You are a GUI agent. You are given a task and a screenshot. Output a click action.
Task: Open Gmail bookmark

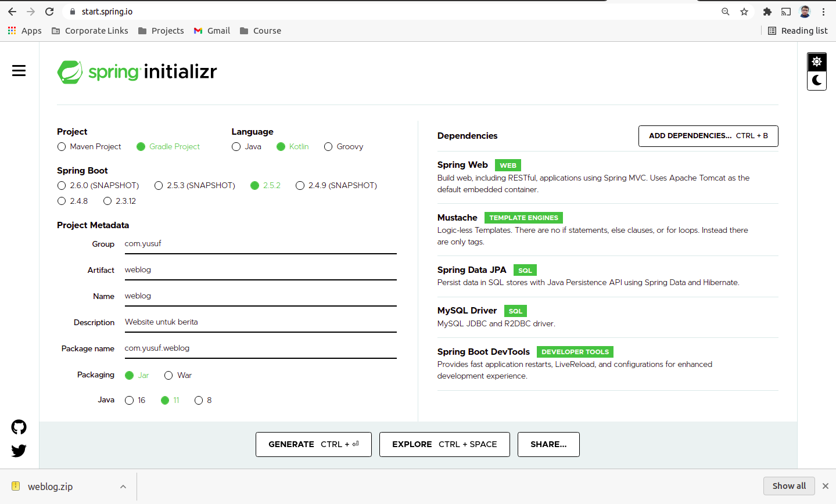tap(212, 31)
